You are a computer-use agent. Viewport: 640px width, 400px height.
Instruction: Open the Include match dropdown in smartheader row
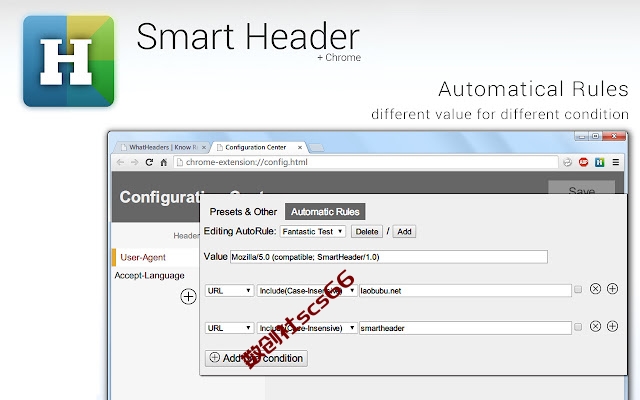click(x=307, y=328)
